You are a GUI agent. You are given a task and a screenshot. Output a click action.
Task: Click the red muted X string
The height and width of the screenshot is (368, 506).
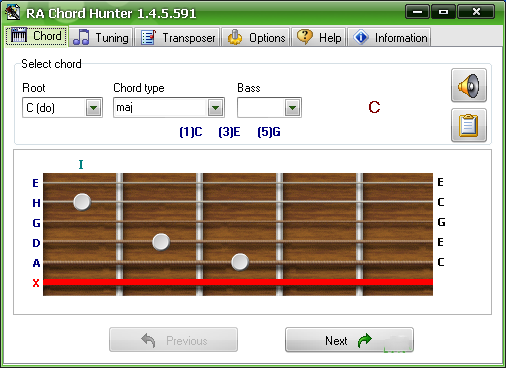point(238,282)
